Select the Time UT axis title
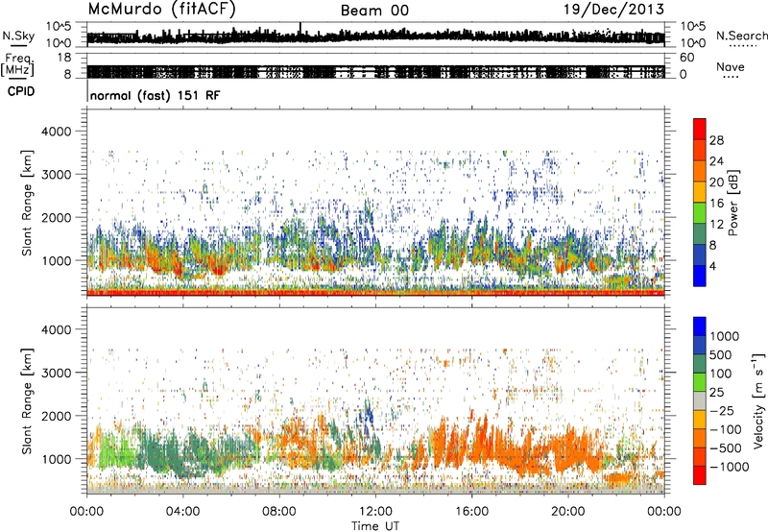Viewport: 768px width, 532px height. coord(375,526)
